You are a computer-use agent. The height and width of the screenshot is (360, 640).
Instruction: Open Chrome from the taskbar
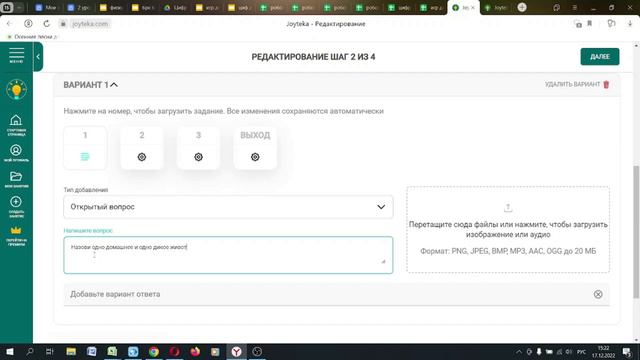153,351
